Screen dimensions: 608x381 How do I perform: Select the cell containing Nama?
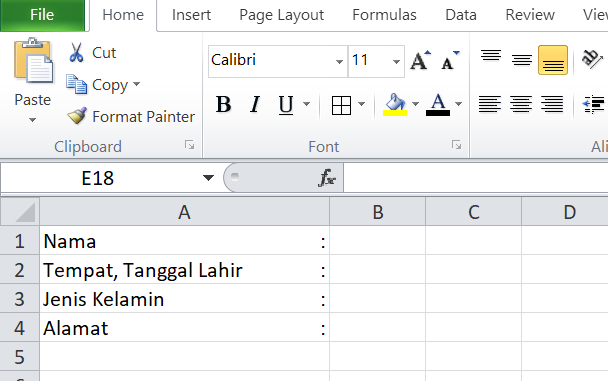185,240
